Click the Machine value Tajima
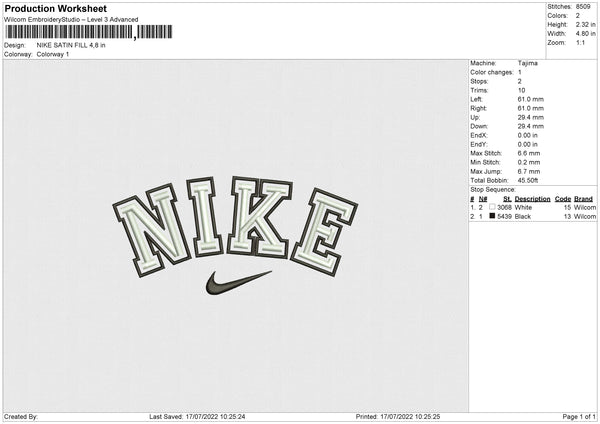The width and height of the screenshot is (600, 424). click(x=528, y=63)
